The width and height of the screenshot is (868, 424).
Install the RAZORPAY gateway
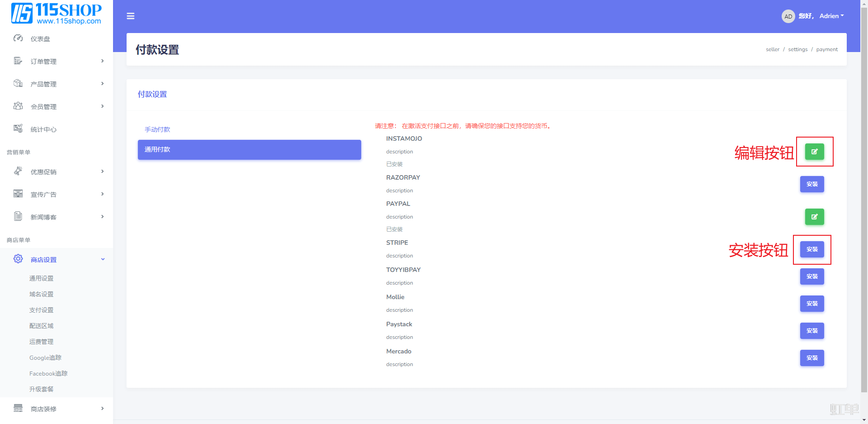click(x=812, y=184)
